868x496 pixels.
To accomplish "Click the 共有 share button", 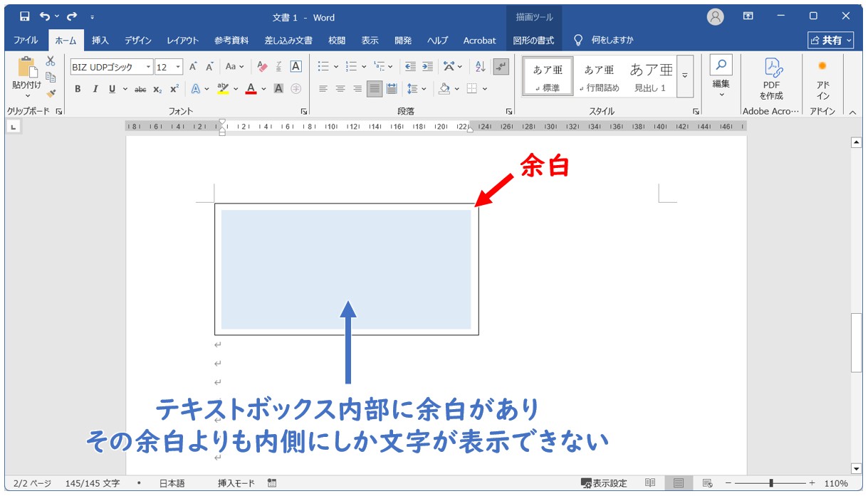I will (x=831, y=41).
